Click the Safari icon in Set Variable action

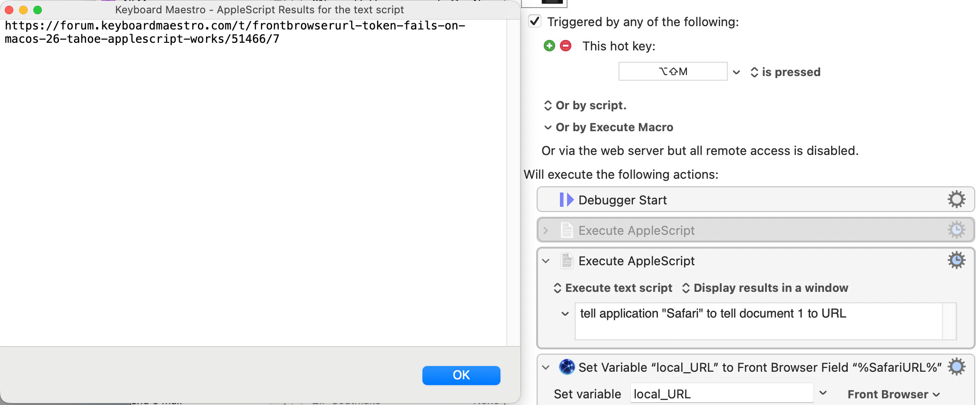coord(567,367)
